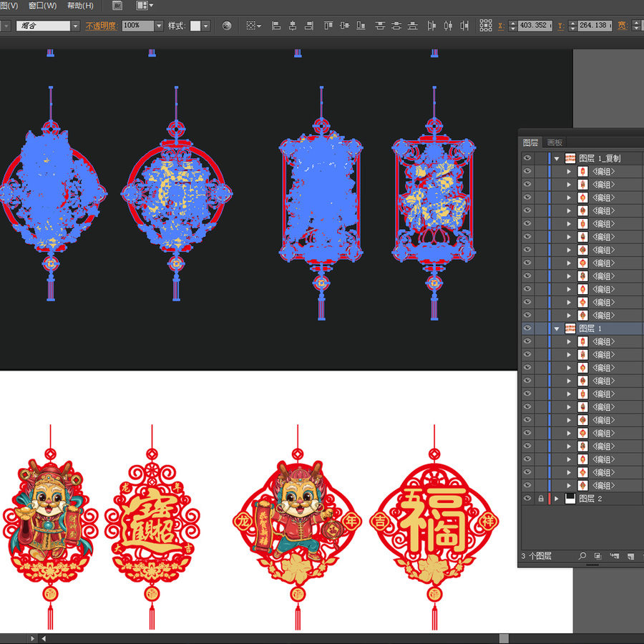Click vertical distribute bottom icon

413,26
